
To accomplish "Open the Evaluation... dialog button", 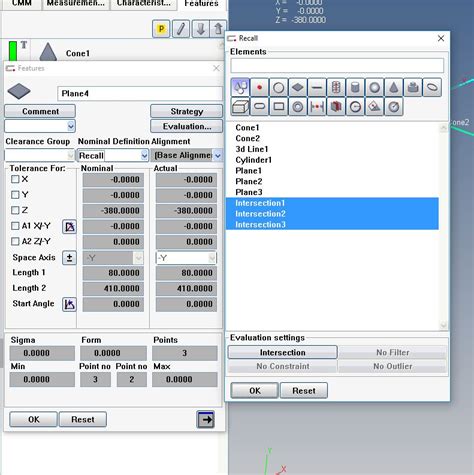I will (186, 126).
